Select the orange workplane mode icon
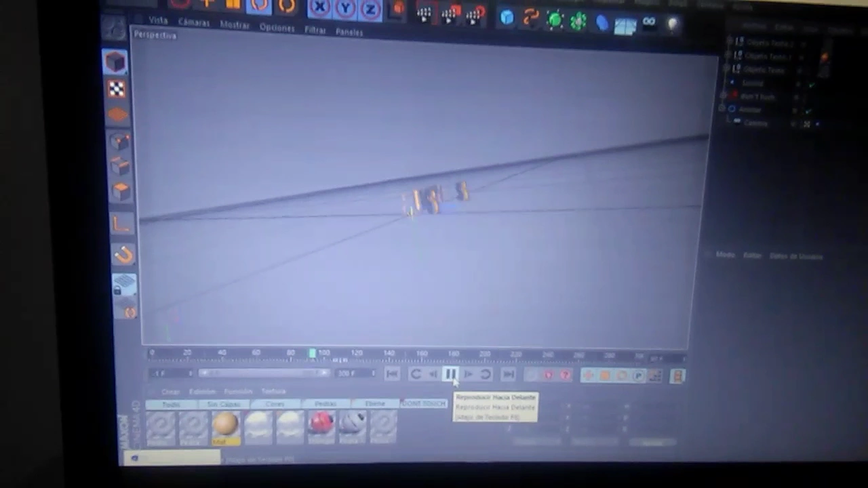 (117, 115)
